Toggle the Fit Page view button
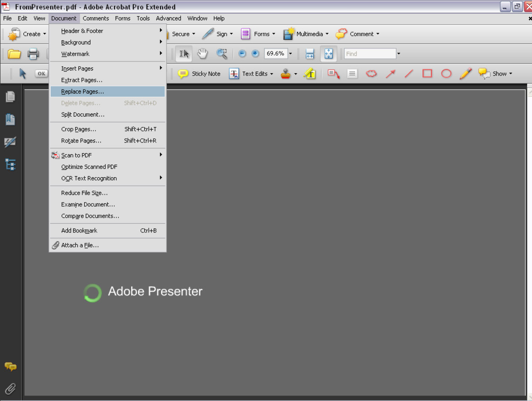Image resolution: width=532 pixels, height=401 pixels. point(328,54)
